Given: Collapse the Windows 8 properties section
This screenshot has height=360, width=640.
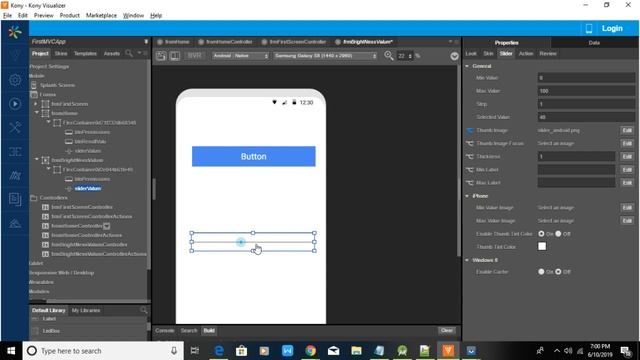Looking at the screenshot, I should point(467,260).
